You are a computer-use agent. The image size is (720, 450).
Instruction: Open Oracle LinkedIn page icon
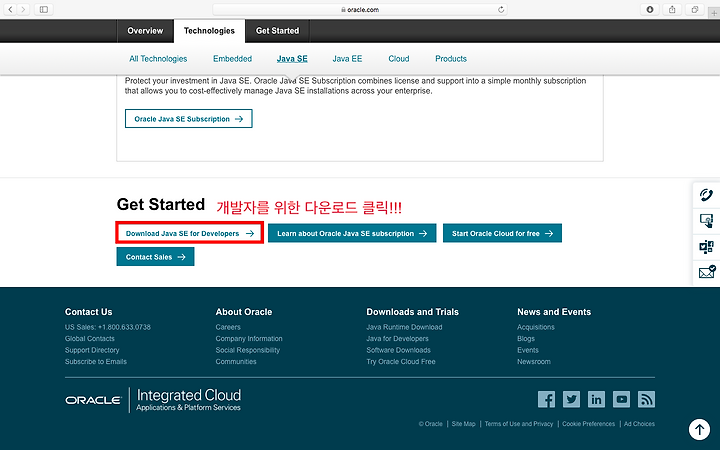[x=596, y=399]
